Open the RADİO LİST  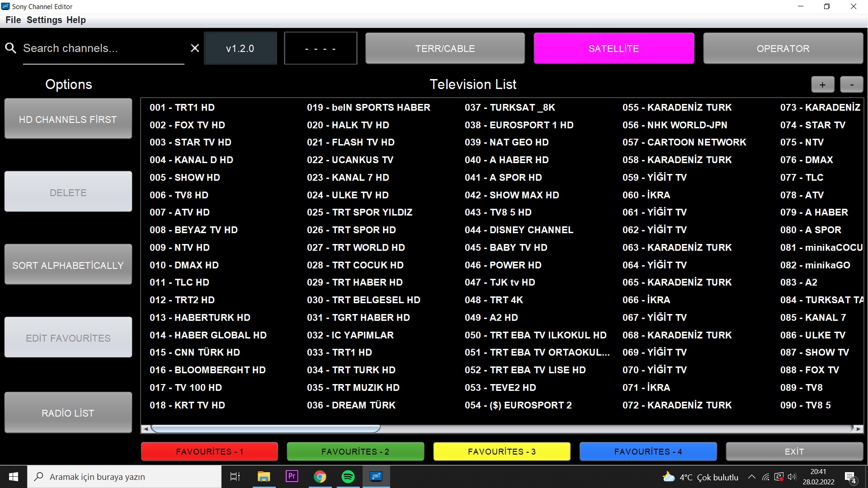[x=68, y=413]
